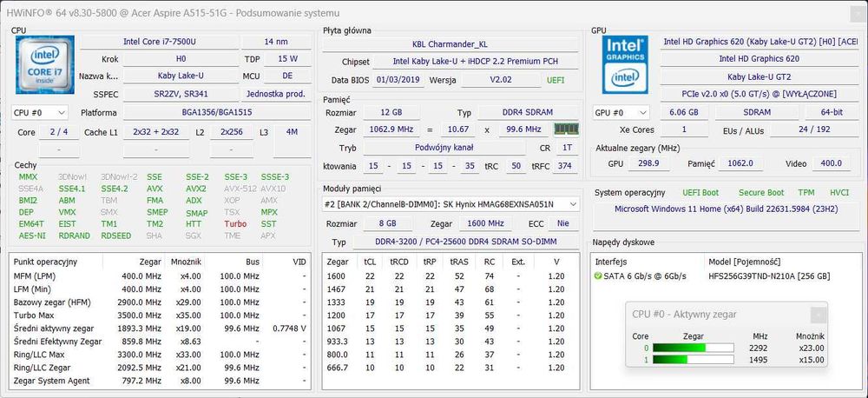Click the DDR4-3200 / PC4-25600 module type field
Viewport: 868px width, 398px height.
(465, 242)
